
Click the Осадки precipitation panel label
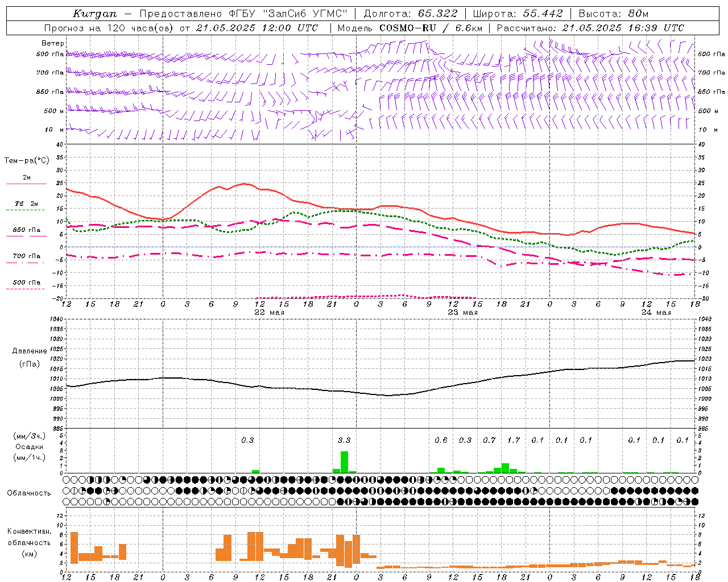(x=30, y=447)
